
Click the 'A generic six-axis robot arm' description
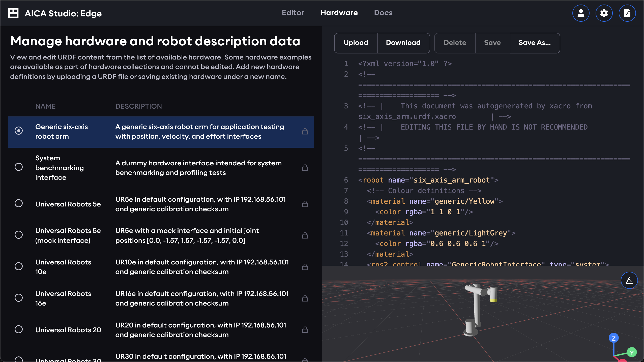pyautogui.click(x=200, y=131)
